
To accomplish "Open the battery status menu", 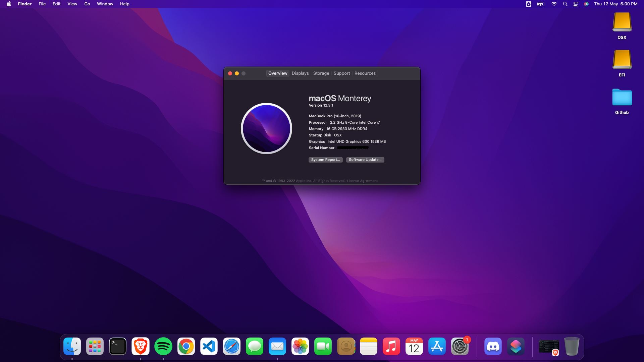I will point(541,4).
